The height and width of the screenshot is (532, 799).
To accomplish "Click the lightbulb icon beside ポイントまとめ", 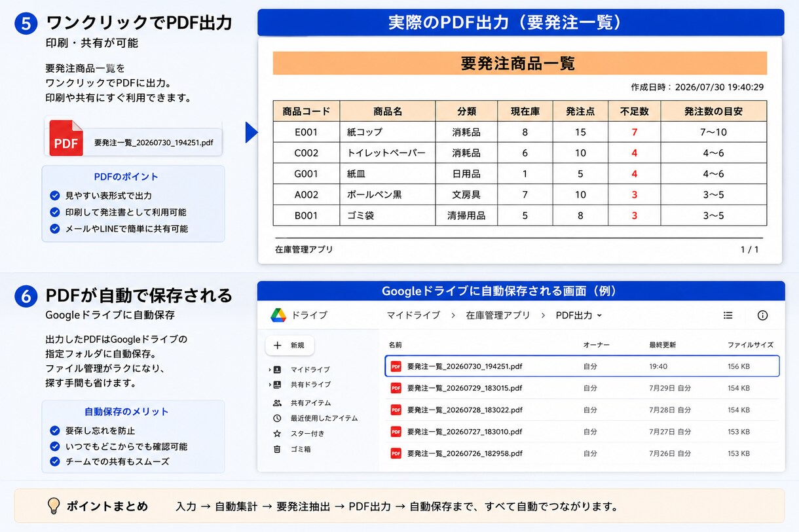I will [x=54, y=506].
